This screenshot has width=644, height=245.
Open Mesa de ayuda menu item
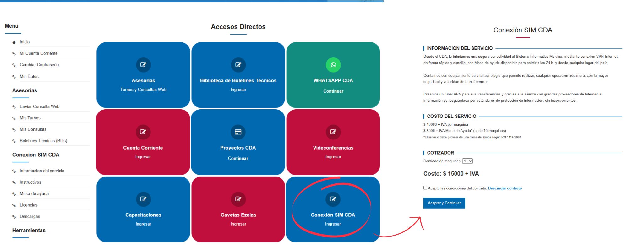click(x=34, y=194)
